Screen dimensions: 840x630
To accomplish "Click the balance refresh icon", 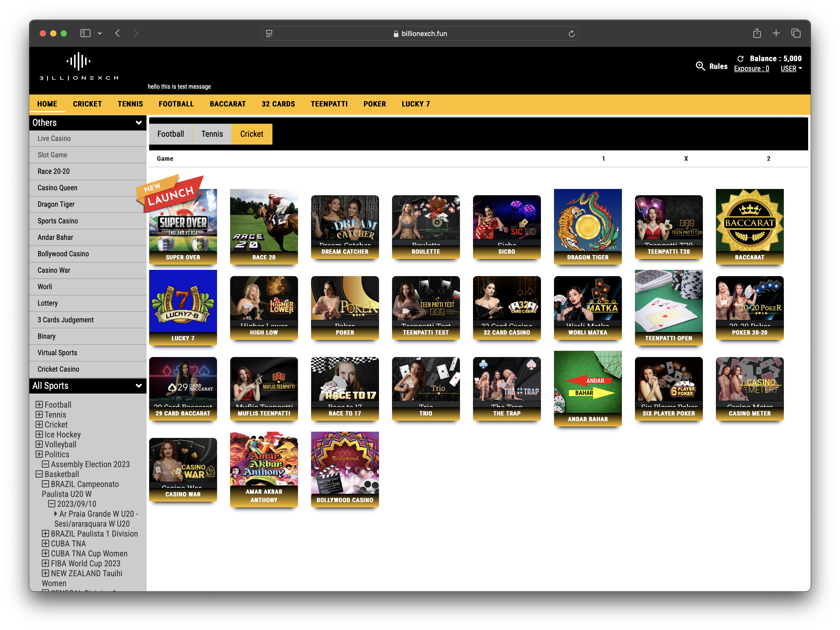I will (x=740, y=58).
